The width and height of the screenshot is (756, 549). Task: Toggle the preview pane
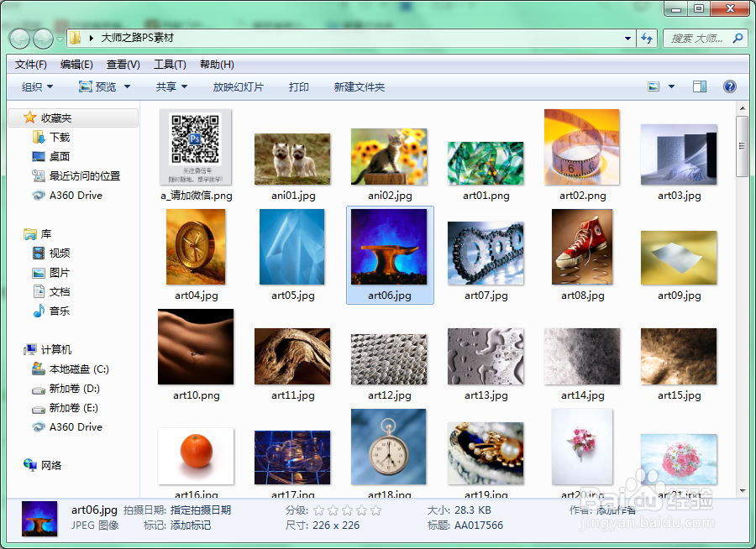700,86
